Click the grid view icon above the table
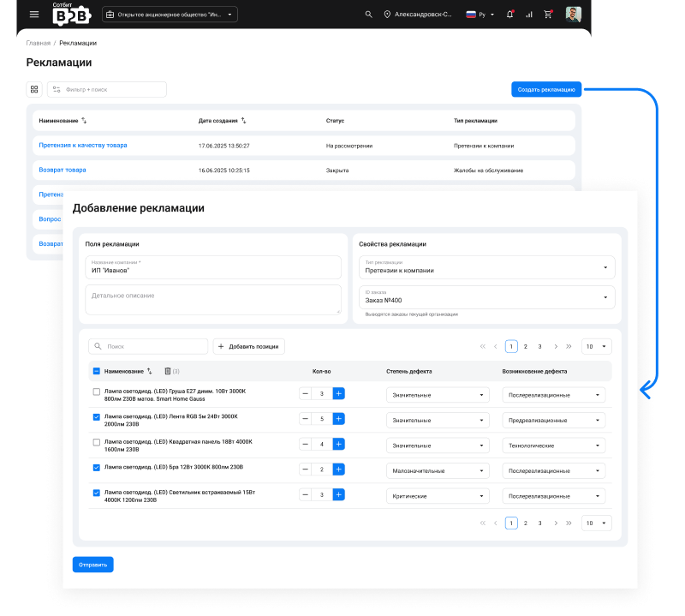The height and width of the screenshot is (616, 685). (34, 89)
